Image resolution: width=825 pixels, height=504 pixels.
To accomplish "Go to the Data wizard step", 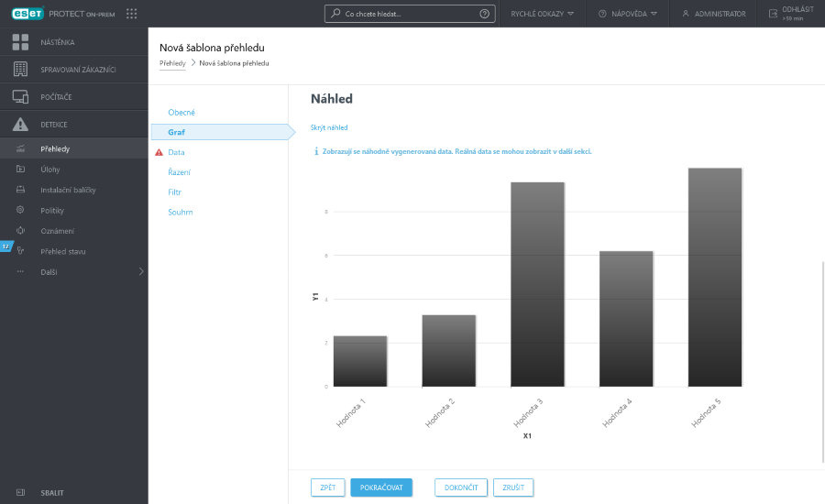I will point(176,152).
